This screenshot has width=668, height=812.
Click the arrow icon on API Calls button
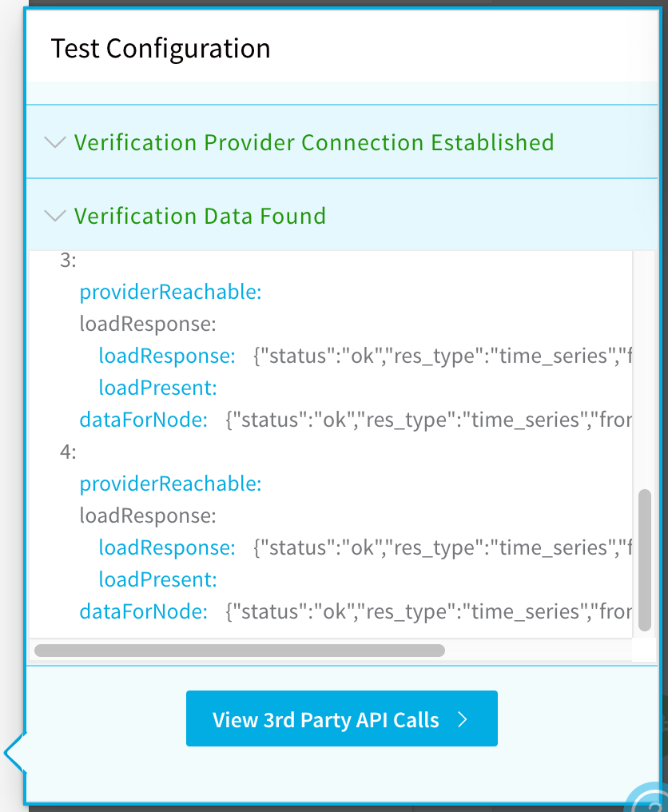click(463, 719)
